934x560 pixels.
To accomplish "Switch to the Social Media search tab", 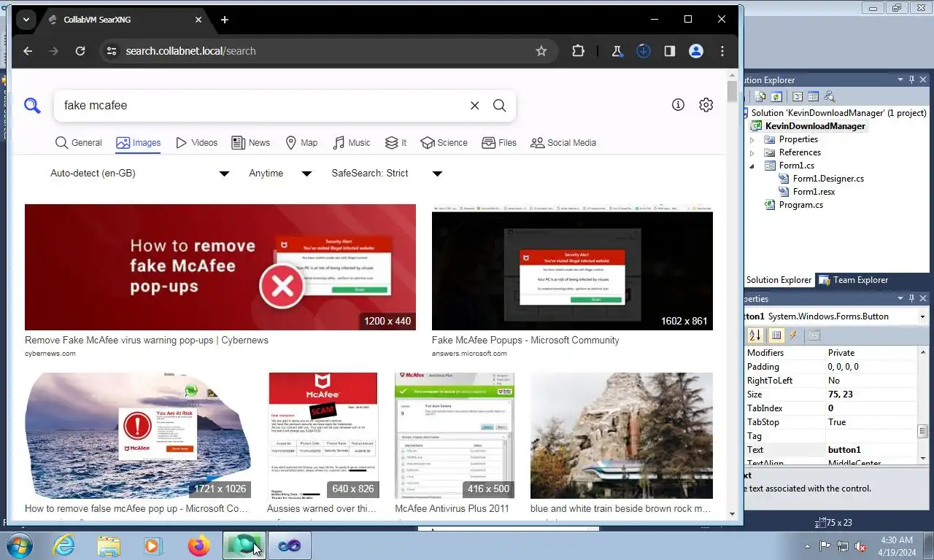I will pyautogui.click(x=563, y=143).
